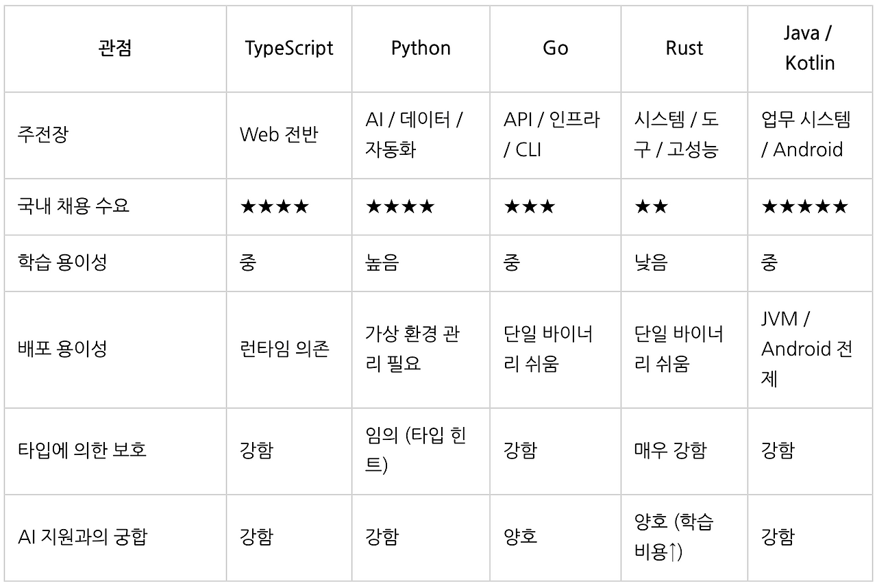877x588 pixels.
Task: Click the Go column header
Action: click(555, 49)
